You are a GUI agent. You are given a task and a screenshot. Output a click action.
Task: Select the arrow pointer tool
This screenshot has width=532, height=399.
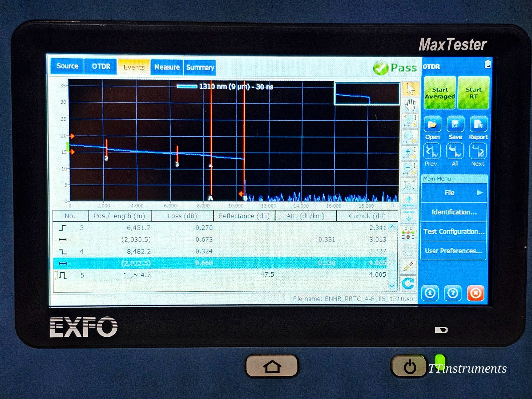tap(411, 89)
